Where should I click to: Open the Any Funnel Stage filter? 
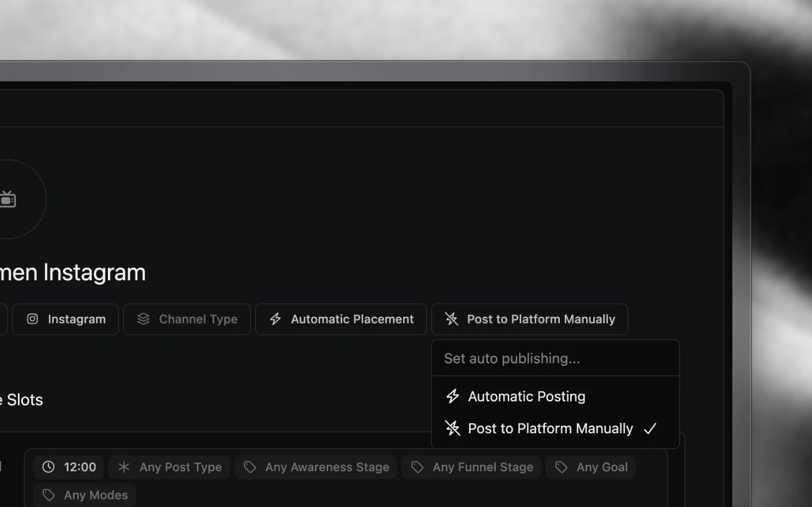coord(472,467)
